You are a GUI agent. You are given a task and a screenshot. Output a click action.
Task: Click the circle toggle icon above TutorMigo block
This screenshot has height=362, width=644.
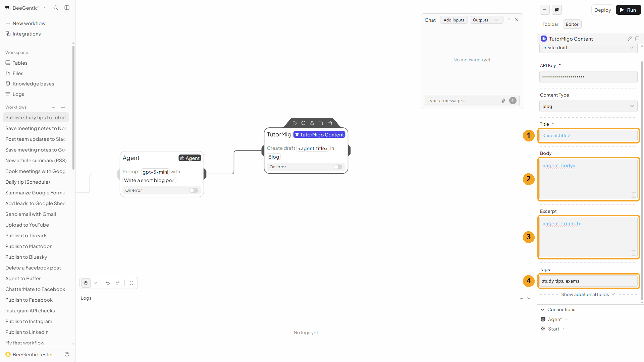coord(303,123)
